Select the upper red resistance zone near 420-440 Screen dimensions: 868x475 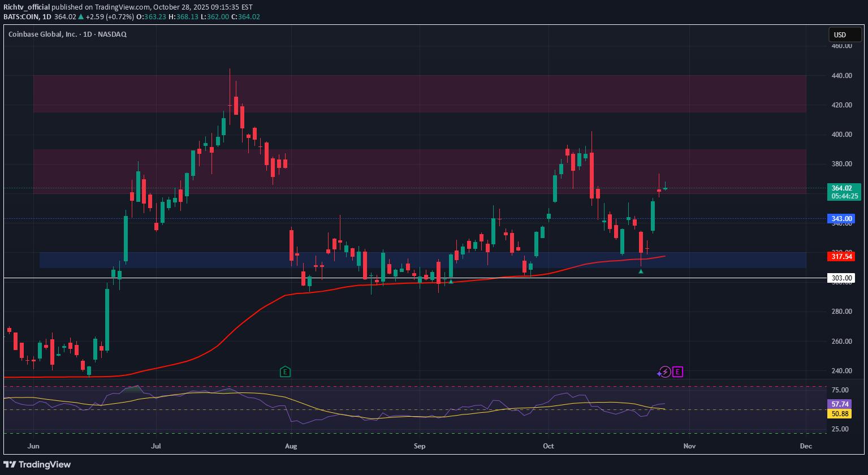pos(418,93)
